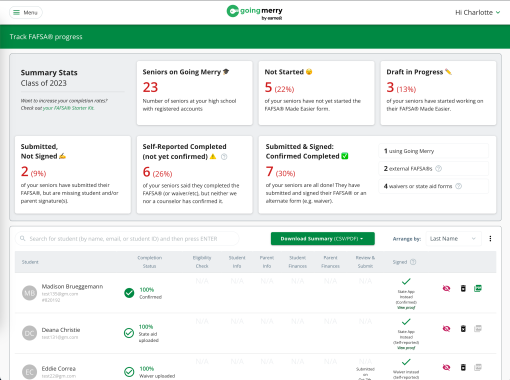This screenshot has height=380, width=510.
Task: Click status checkmark icon for Deana Christie
Action: pos(129,333)
